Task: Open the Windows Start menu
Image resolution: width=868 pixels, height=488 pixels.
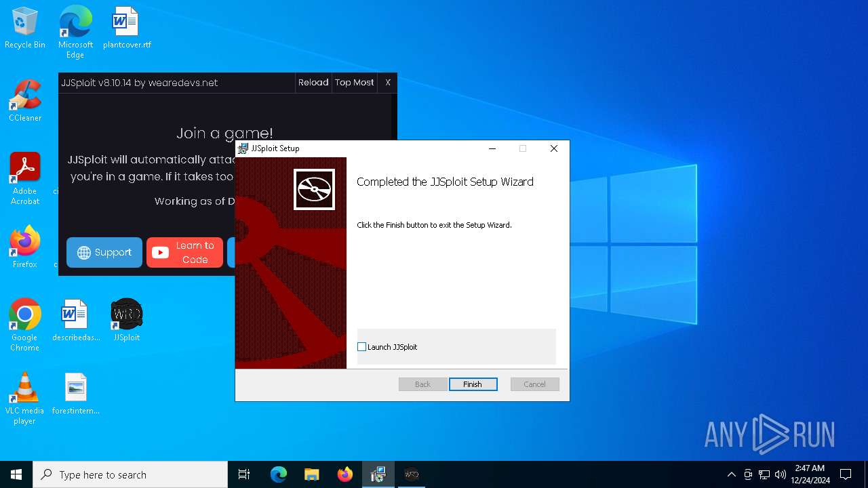Action: click(16, 474)
